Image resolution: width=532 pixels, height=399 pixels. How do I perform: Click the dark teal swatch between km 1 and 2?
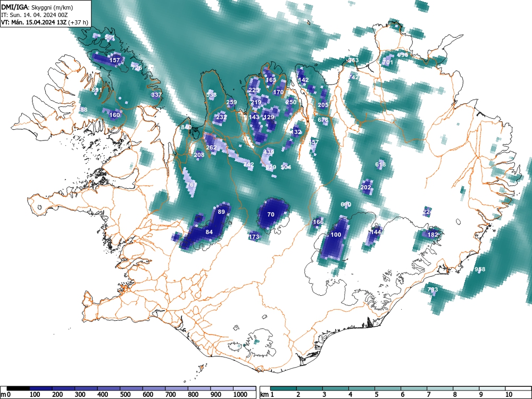[x=284, y=388]
